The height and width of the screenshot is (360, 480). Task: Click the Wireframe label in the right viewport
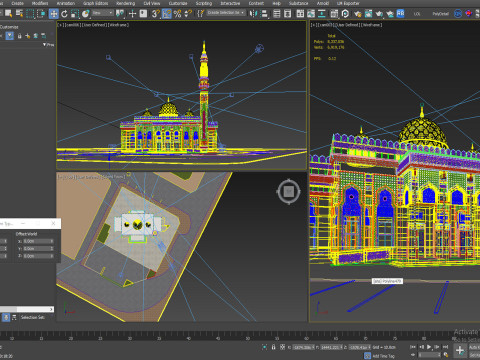click(x=372, y=25)
